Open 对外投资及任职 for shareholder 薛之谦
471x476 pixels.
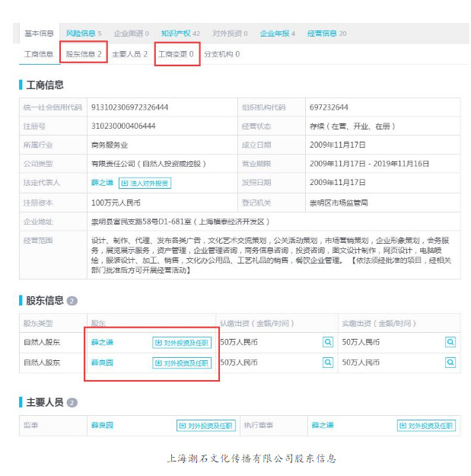point(182,343)
